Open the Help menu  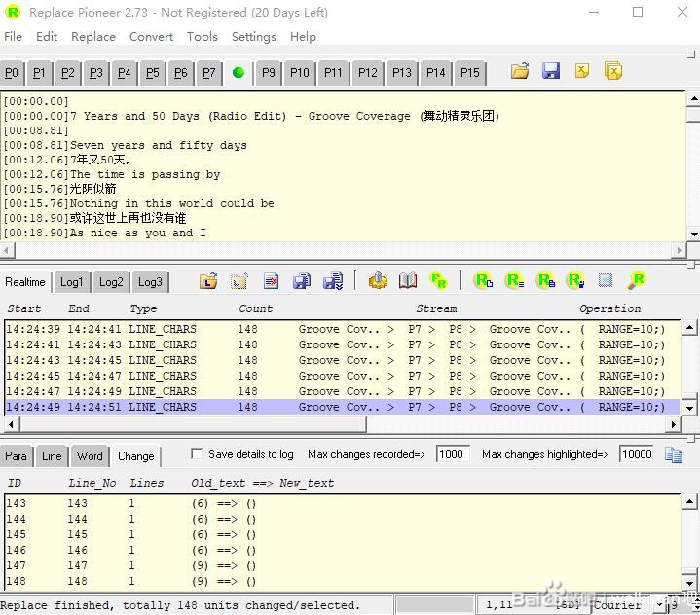303,37
